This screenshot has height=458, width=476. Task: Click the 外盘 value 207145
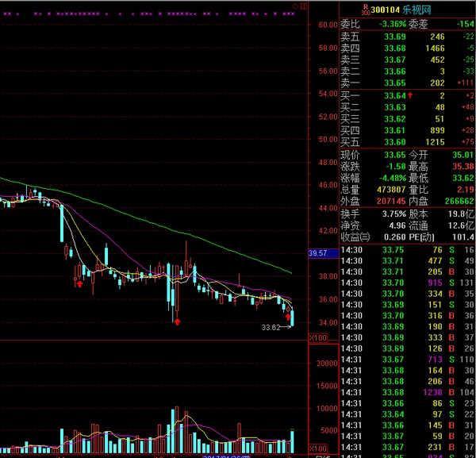click(391, 201)
